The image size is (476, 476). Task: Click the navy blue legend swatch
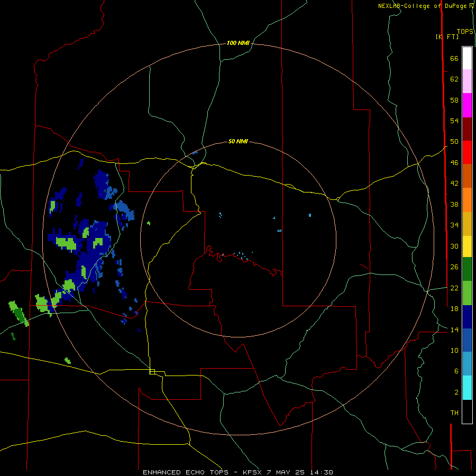[x=467, y=317]
